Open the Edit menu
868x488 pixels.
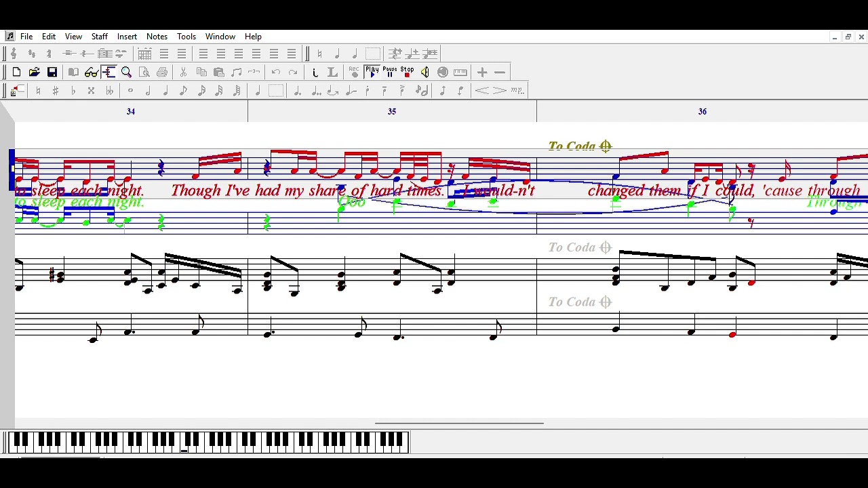49,37
